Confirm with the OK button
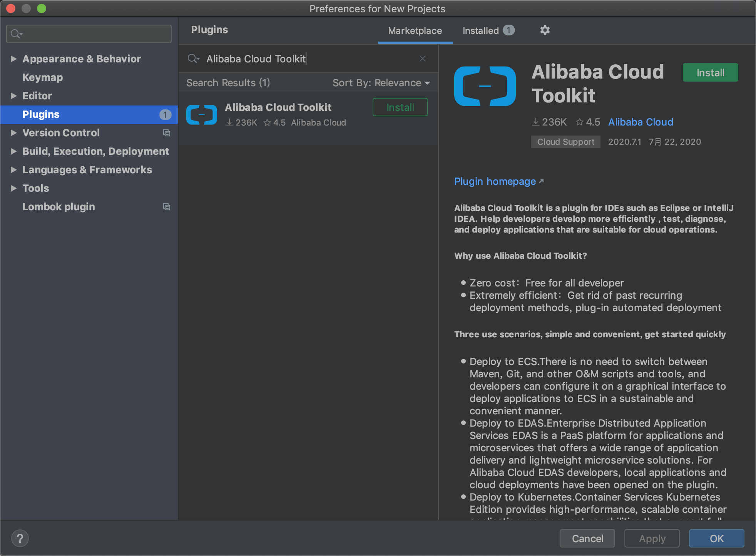The width and height of the screenshot is (756, 556). pos(717,538)
